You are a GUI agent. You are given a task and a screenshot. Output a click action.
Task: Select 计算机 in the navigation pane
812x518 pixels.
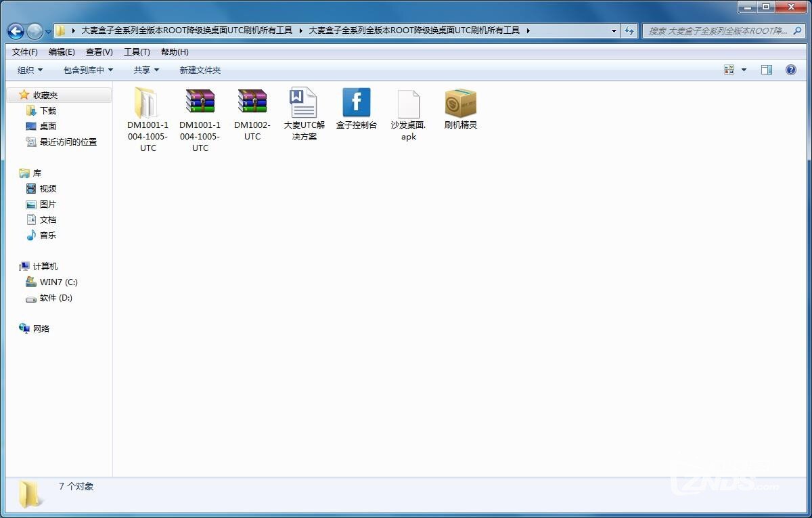(45, 266)
